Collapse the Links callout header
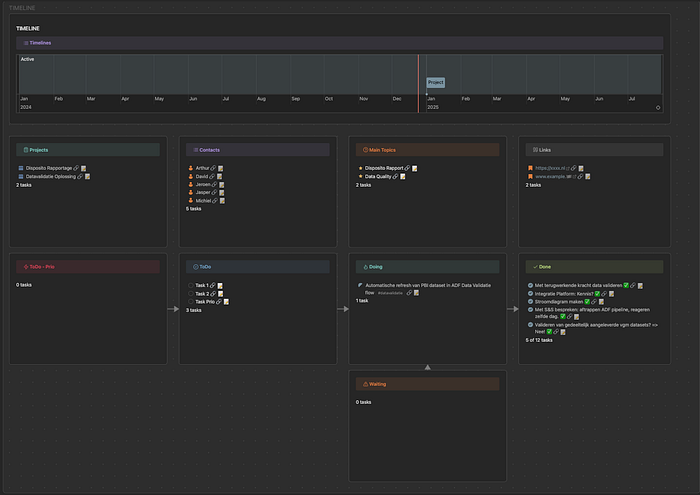Image resolution: width=700 pixels, height=495 pixels. (594, 150)
